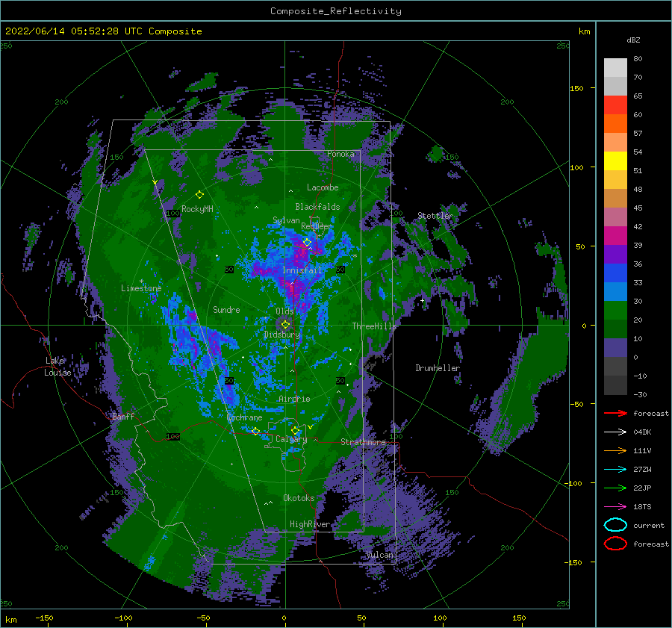Click the ThreeHills town label
Image resolution: width=672 pixels, height=628 pixels.
[374, 326]
